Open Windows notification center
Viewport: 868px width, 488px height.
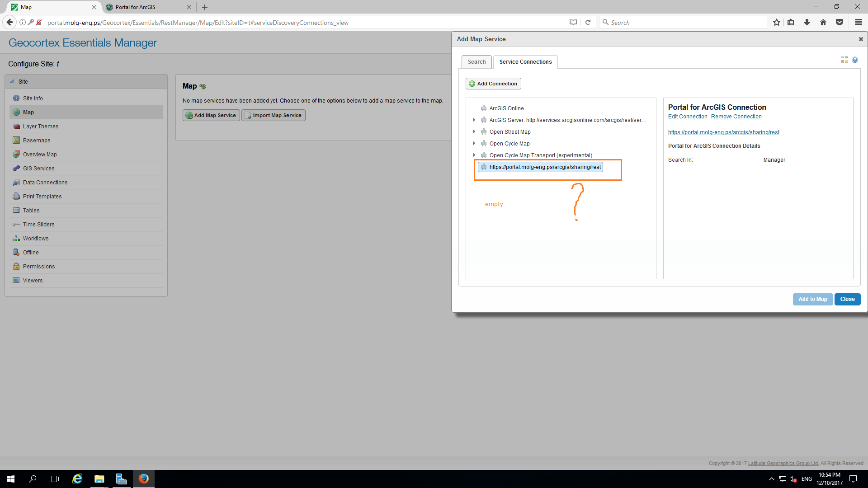coord(853,479)
